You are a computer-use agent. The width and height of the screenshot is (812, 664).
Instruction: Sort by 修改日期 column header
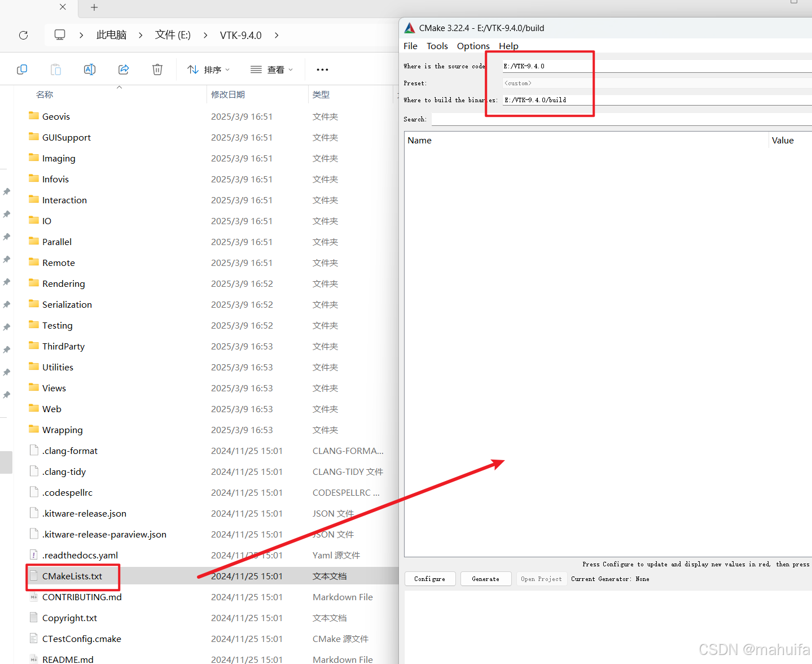(228, 94)
